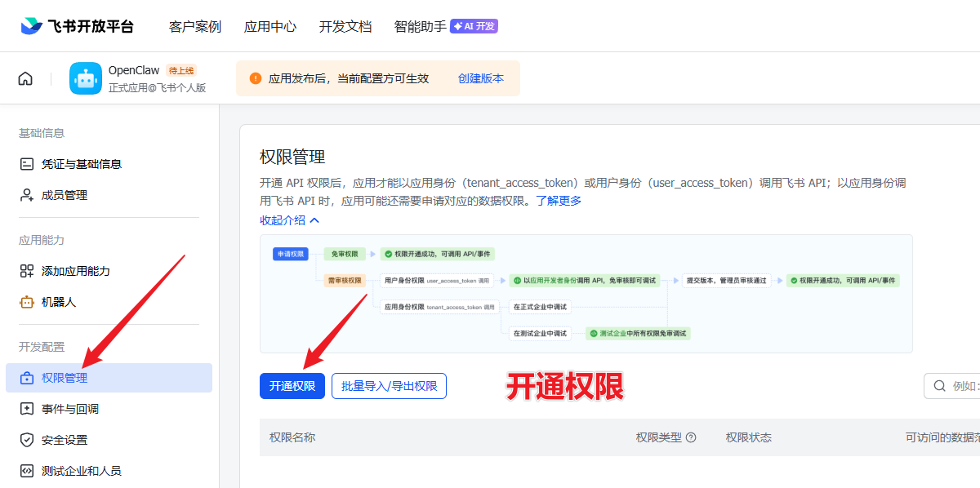
Task: Open the 智能助手 AI 开发 item
Action: pyautogui.click(x=445, y=26)
